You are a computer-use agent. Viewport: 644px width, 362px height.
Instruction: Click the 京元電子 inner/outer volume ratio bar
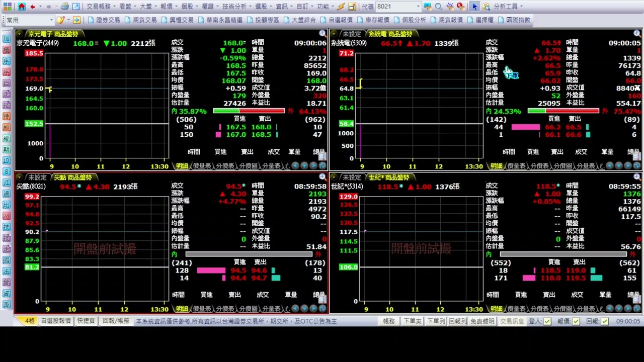pos(249,111)
